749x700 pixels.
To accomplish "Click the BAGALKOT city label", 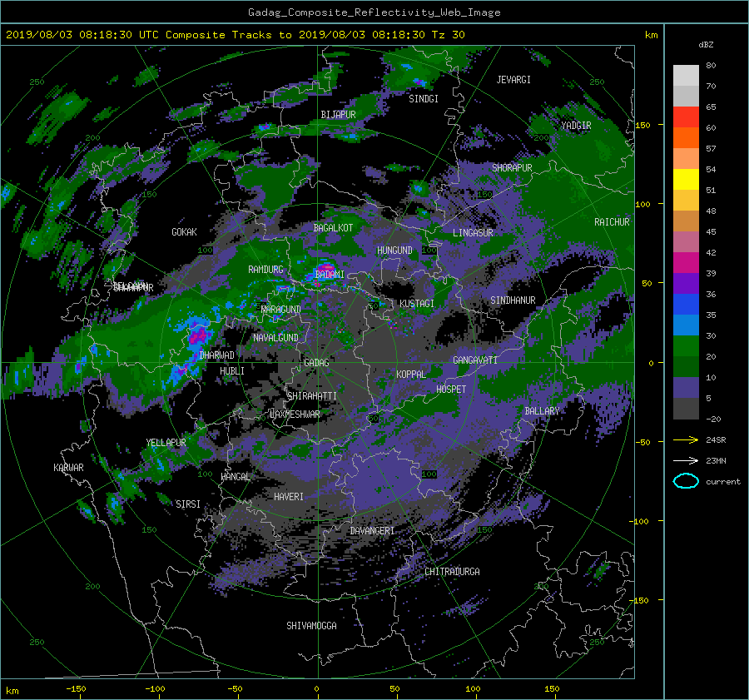I will click(333, 228).
